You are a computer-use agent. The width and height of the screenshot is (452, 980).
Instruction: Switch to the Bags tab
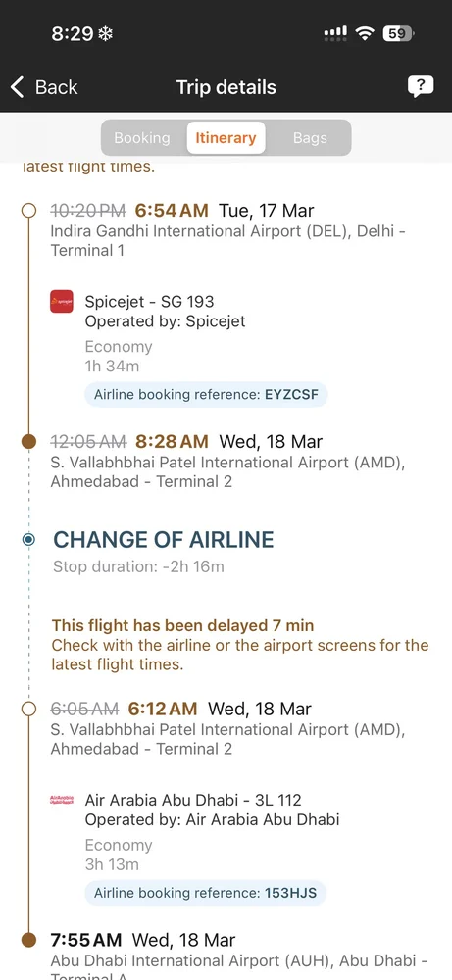point(310,138)
